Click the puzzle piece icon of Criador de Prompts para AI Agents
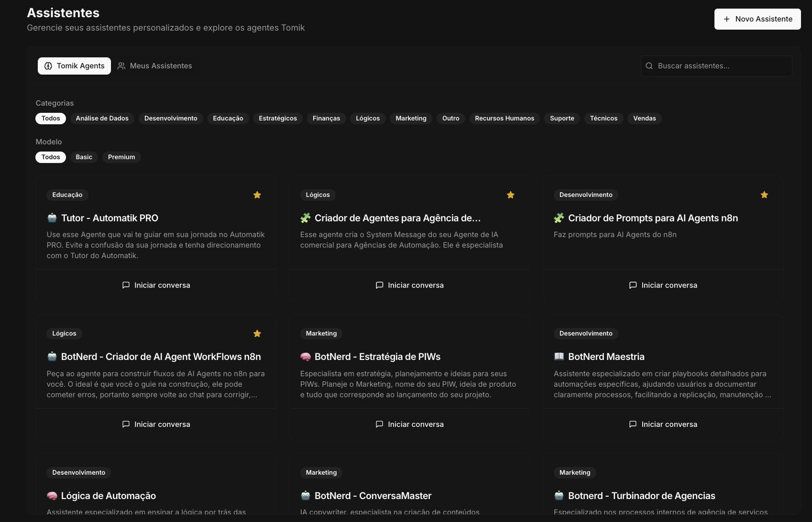This screenshot has height=522, width=812. coord(559,218)
